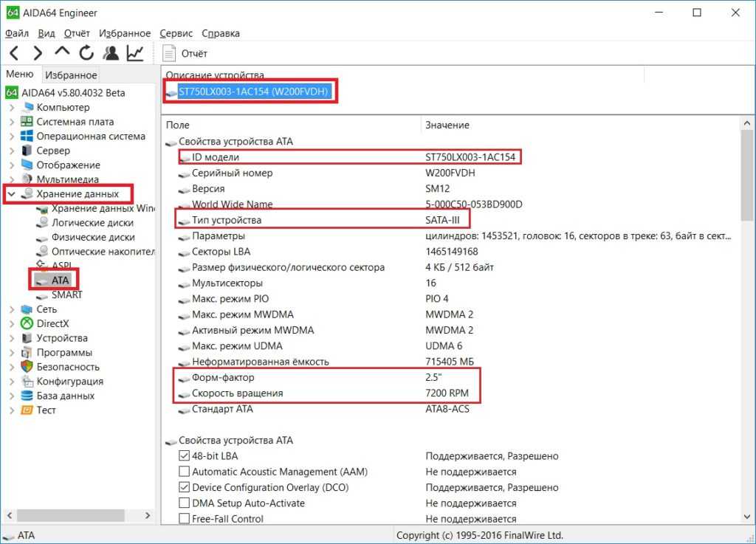Screen dimensions: 756x544
Task: Select Оптические накопители tree item
Action: tap(103, 251)
